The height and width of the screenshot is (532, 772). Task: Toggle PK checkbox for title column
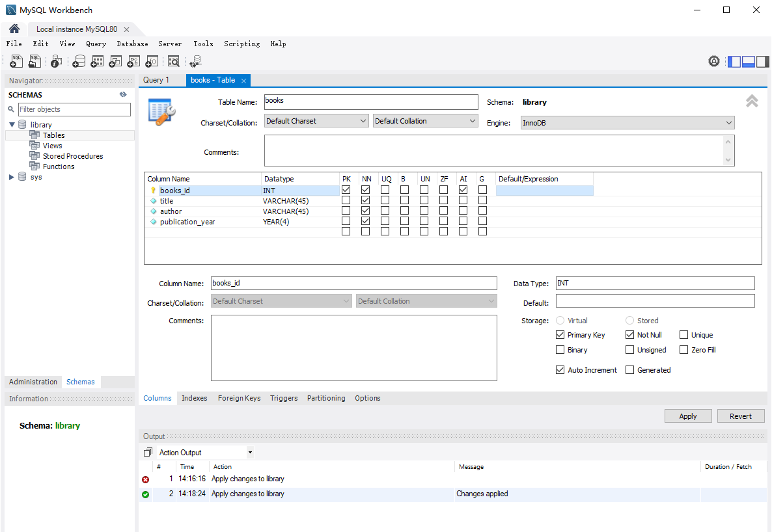[346, 200]
